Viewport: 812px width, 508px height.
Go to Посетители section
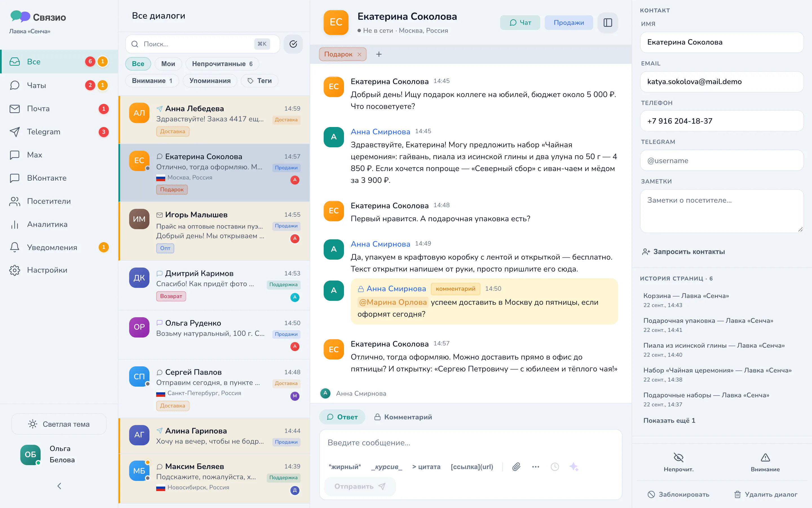pos(59,201)
